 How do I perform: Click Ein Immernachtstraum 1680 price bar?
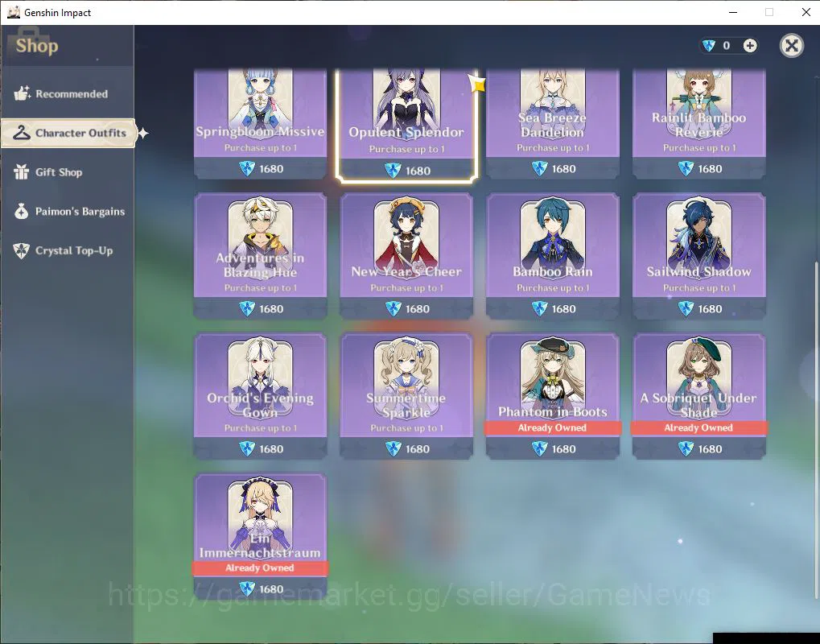coord(261,589)
